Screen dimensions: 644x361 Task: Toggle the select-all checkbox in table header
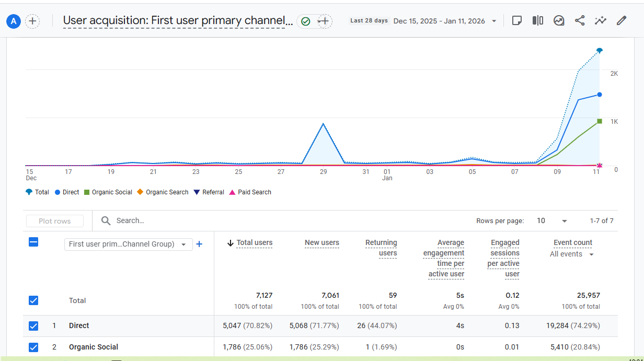[x=33, y=242]
